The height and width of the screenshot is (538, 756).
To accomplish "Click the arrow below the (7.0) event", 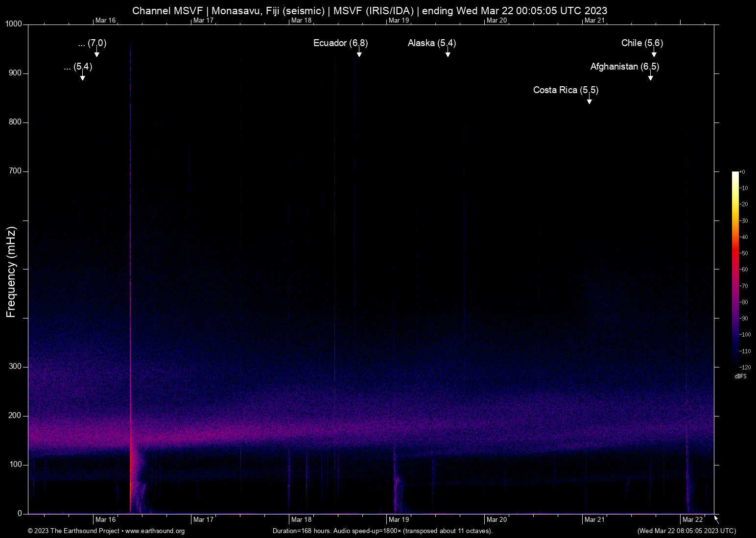I will click(97, 53).
